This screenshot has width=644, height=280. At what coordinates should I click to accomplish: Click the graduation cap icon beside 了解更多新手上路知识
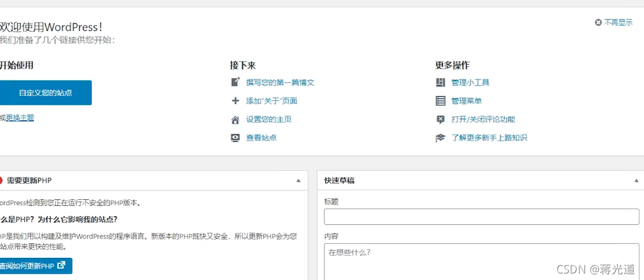tap(440, 138)
